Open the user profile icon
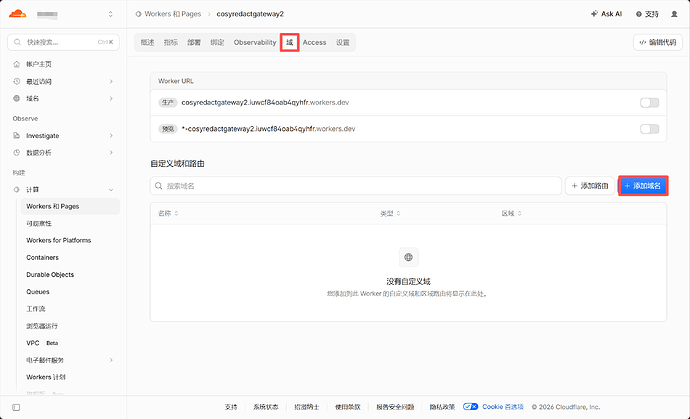 coord(674,14)
